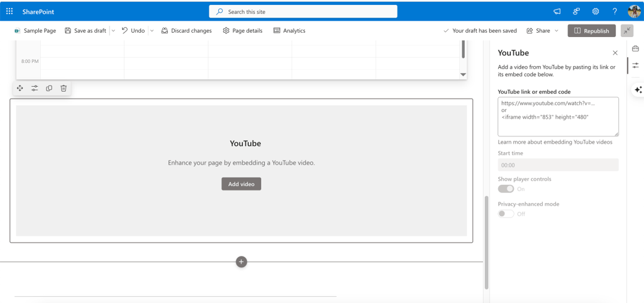Viewport: 644px width, 303px height.
Task: Open the megaphone announcements icon
Action: pos(557,11)
